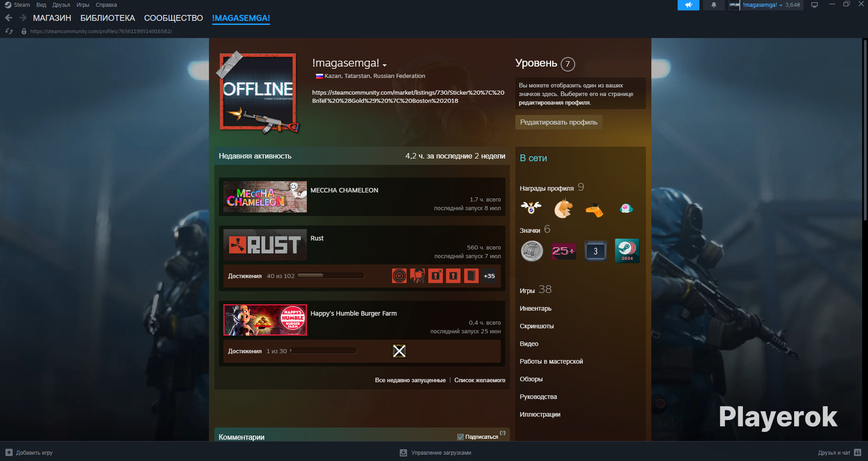This screenshot has width=868, height=461.
Task: Click the padlock icon beside the URL
Action: [x=24, y=31]
